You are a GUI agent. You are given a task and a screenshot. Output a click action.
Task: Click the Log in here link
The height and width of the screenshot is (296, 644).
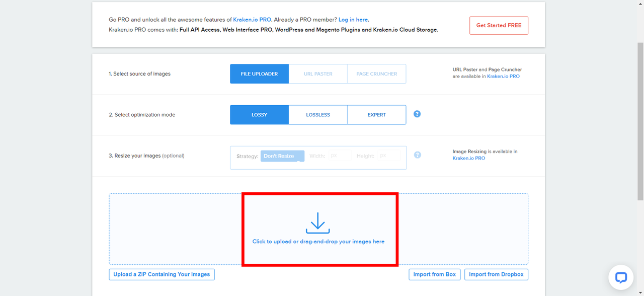pos(353,20)
